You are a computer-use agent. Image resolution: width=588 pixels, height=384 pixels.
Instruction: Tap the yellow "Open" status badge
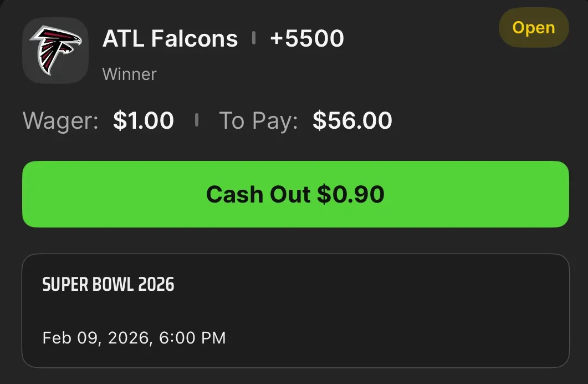[534, 28]
